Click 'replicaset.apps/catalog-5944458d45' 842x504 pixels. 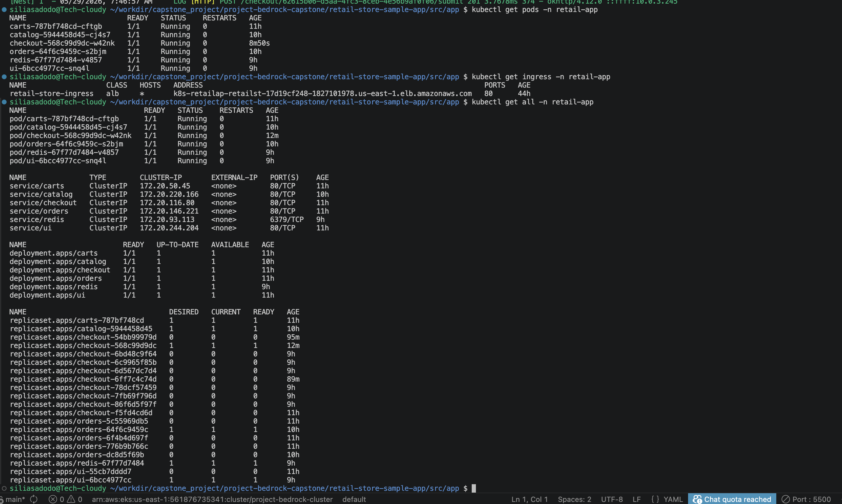click(x=81, y=329)
